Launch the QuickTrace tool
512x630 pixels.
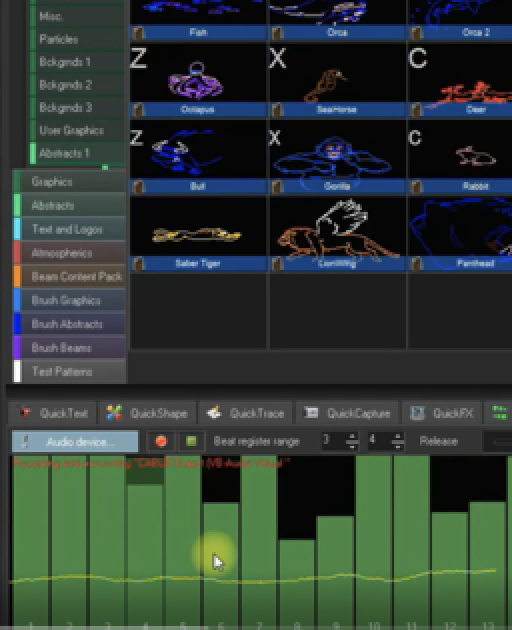[x=245, y=413]
